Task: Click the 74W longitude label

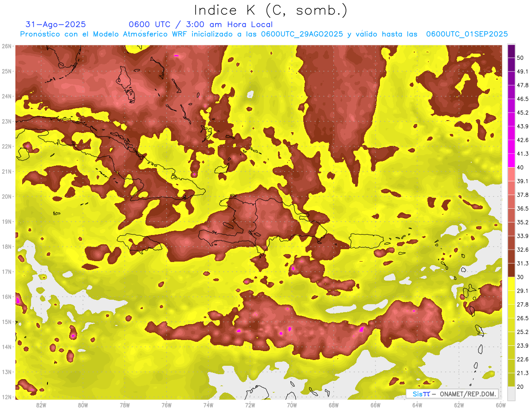Action: coord(208,405)
